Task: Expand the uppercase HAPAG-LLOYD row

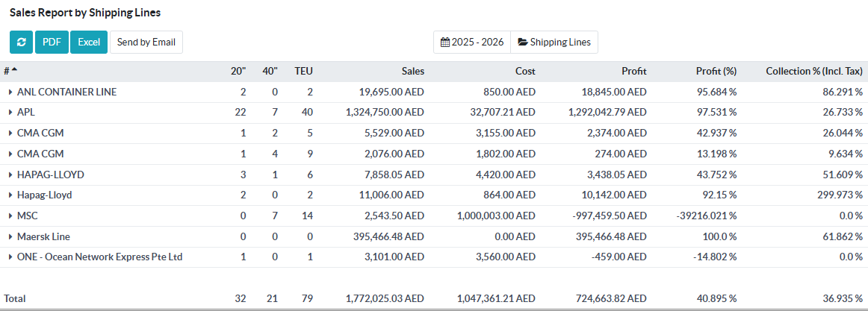Action: click(10, 175)
